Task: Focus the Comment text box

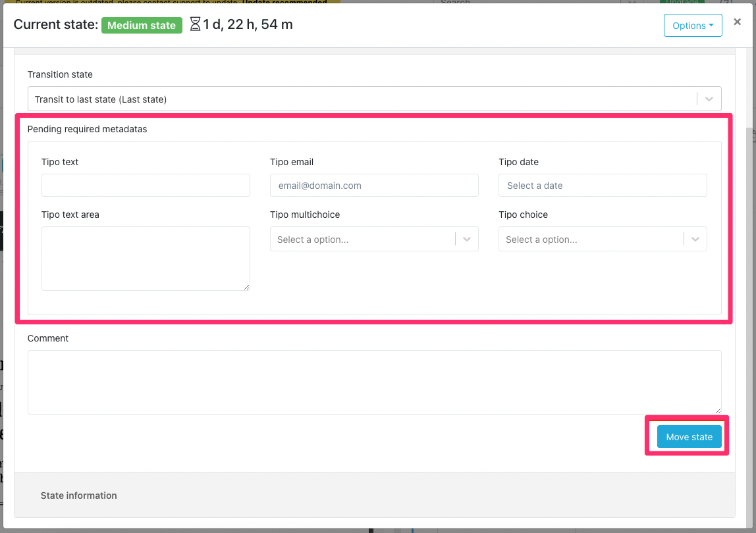Action: [374, 382]
